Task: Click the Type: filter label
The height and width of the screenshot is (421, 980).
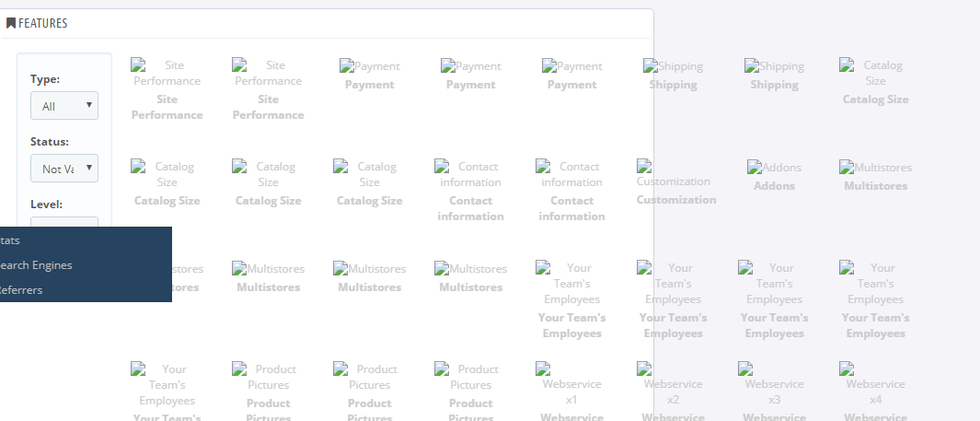Action: (x=45, y=79)
